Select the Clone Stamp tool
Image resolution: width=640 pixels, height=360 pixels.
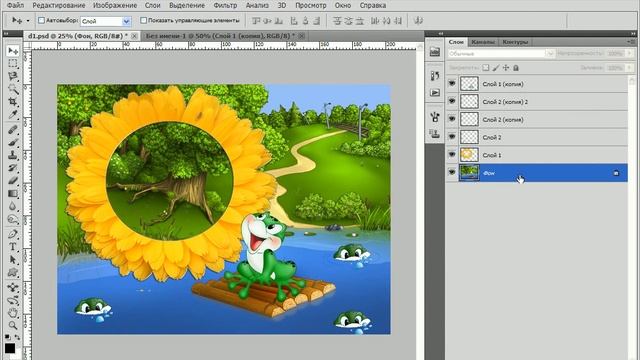click(x=13, y=155)
